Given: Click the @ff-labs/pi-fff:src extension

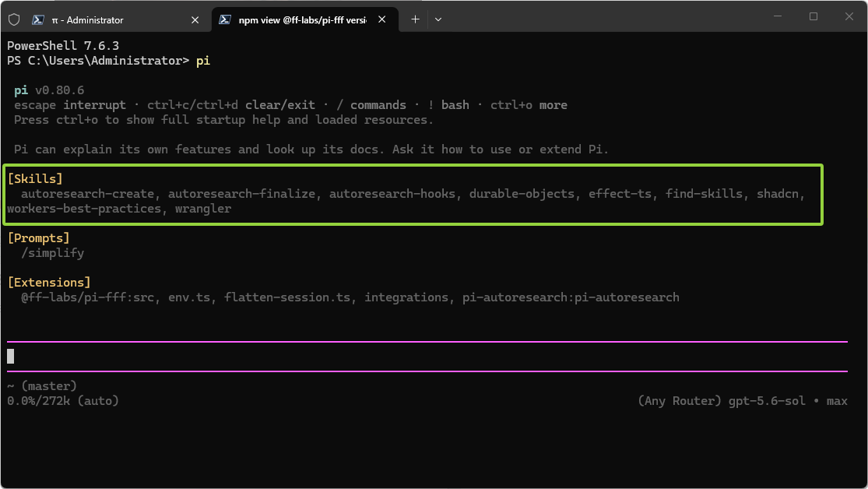Looking at the screenshot, I should coord(87,297).
